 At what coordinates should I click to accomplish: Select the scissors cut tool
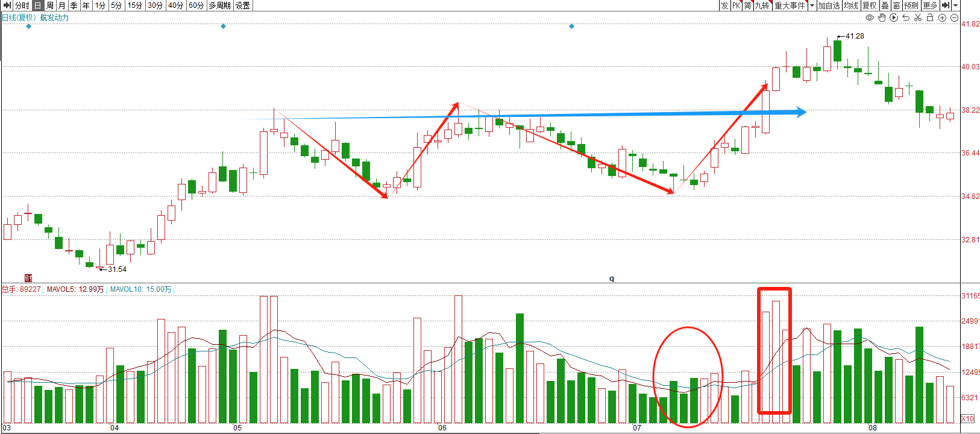pyautogui.click(x=918, y=17)
